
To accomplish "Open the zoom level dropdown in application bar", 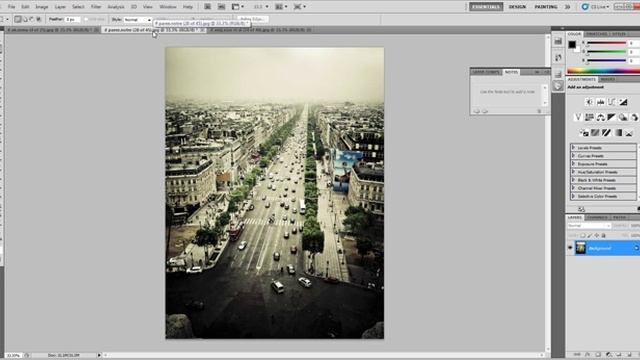I will pos(261,7).
